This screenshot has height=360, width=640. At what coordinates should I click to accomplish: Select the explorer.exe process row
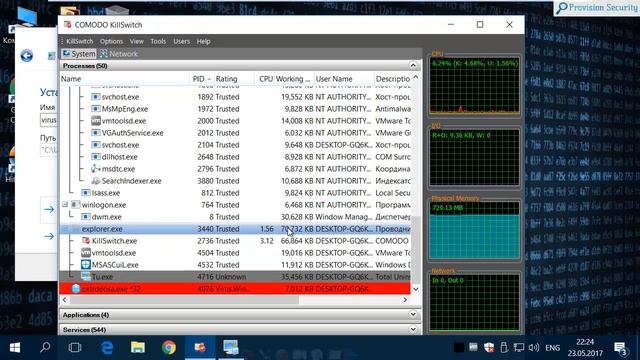236,229
